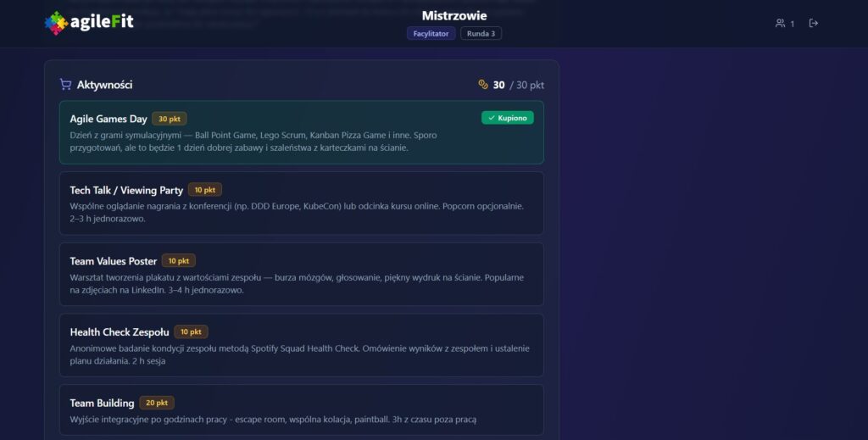The height and width of the screenshot is (440, 868).
Task: Toggle the Kupiono purchased badge
Action: coord(508,118)
